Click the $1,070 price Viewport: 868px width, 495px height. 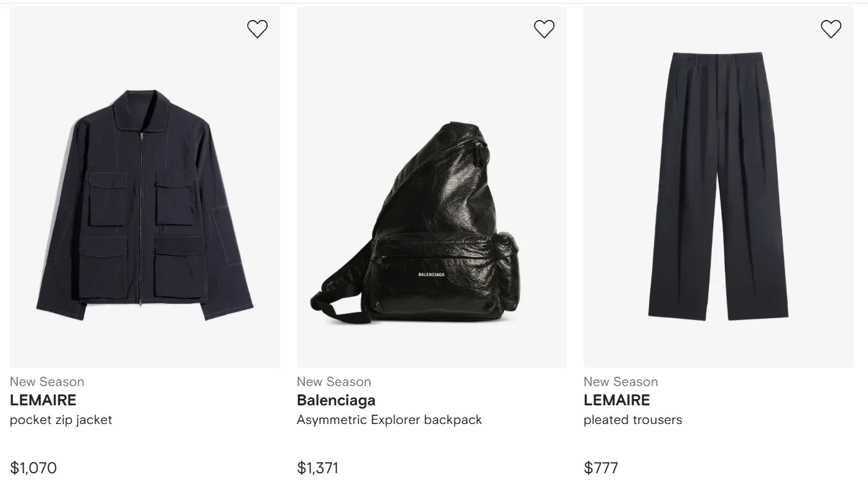(x=33, y=468)
